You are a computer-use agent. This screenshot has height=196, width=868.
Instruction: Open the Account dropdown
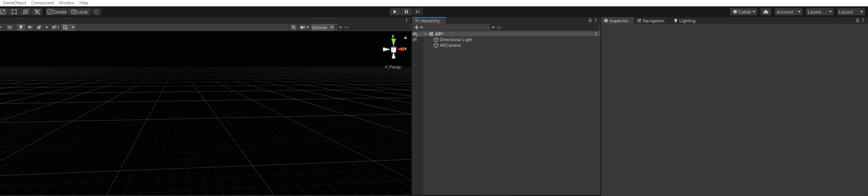tap(788, 12)
